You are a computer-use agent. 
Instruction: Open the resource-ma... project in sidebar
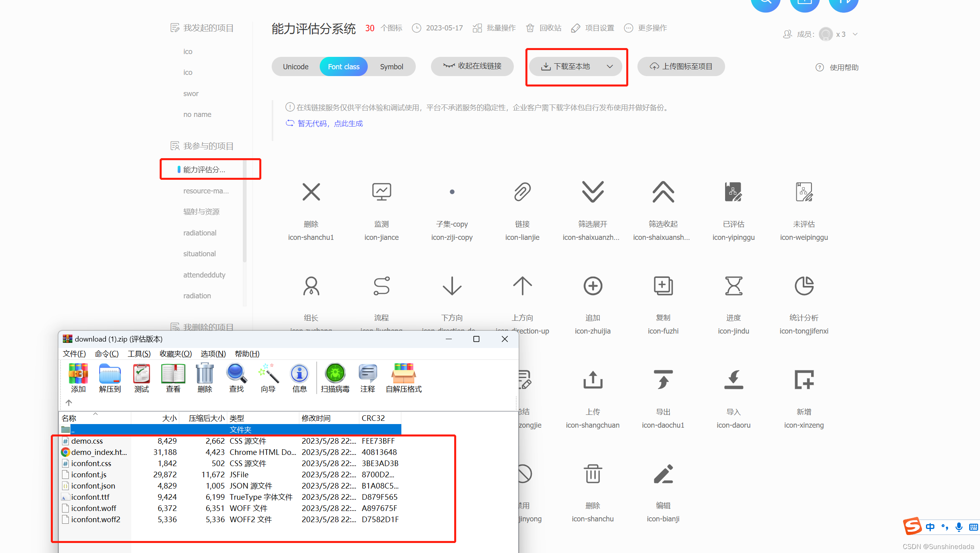tap(206, 191)
